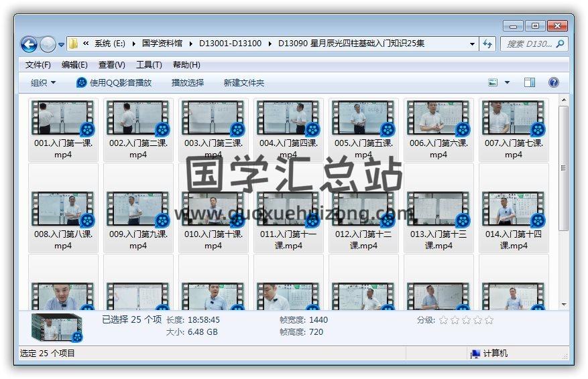
Task: Click the double chevron in breadcrumb
Action: click(86, 44)
